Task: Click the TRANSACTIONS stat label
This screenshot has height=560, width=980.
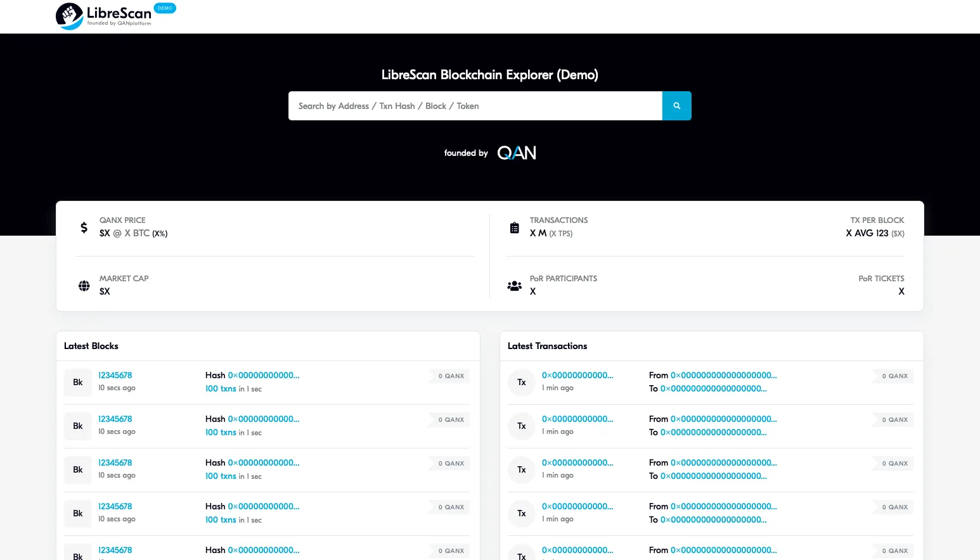Action: click(559, 220)
